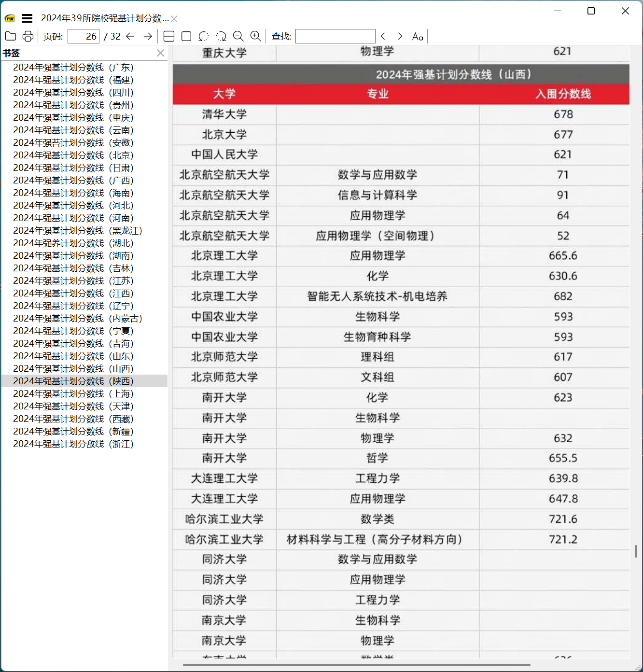Rotate the page clockwise
Screen dimensions: 643x672
tap(222, 36)
